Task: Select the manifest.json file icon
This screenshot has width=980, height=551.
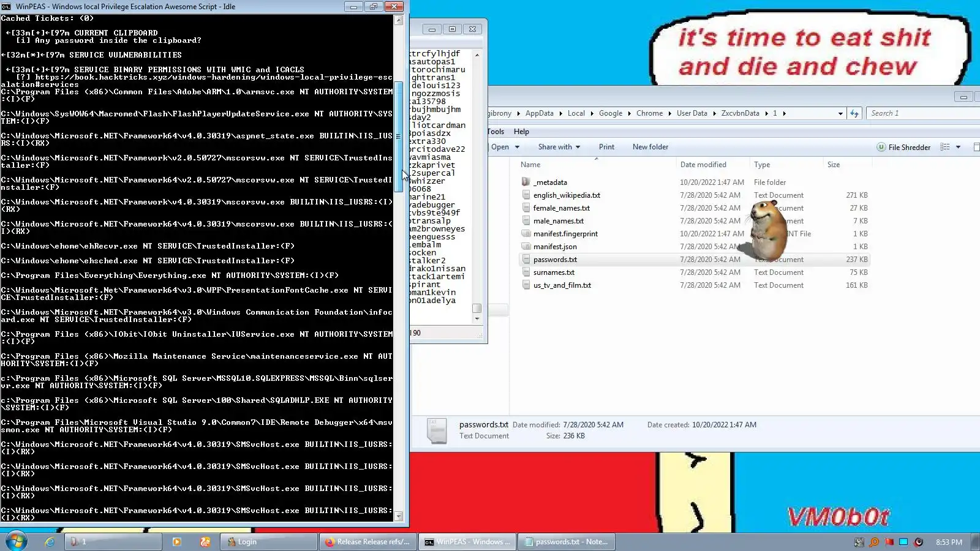Action: (526, 246)
